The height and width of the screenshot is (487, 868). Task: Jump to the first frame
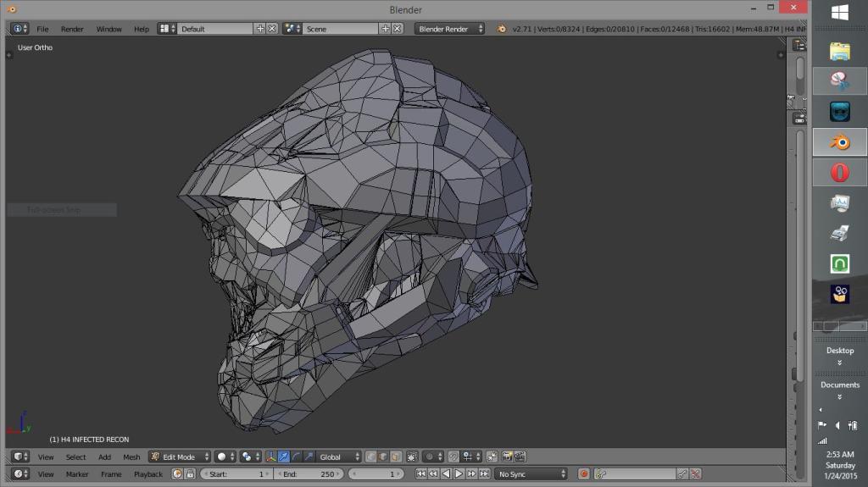click(x=420, y=473)
